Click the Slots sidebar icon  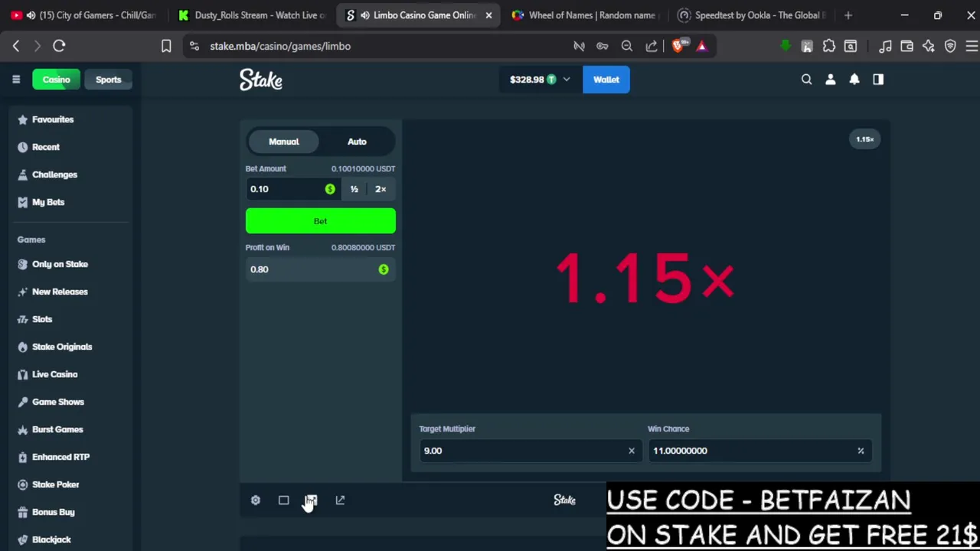(22, 319)
